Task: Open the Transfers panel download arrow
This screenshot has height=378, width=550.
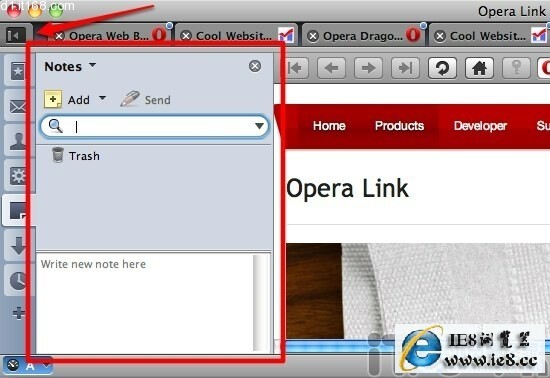Action: coord(18,245)
